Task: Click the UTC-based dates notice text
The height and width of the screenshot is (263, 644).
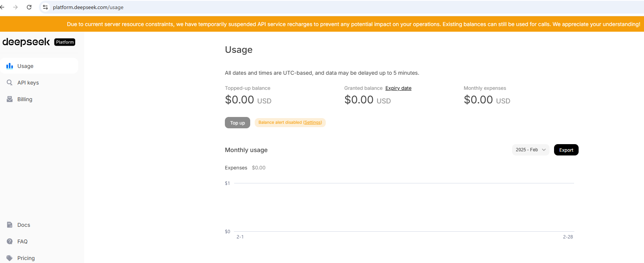Action: pyautogui.click(x=322, y=73)
